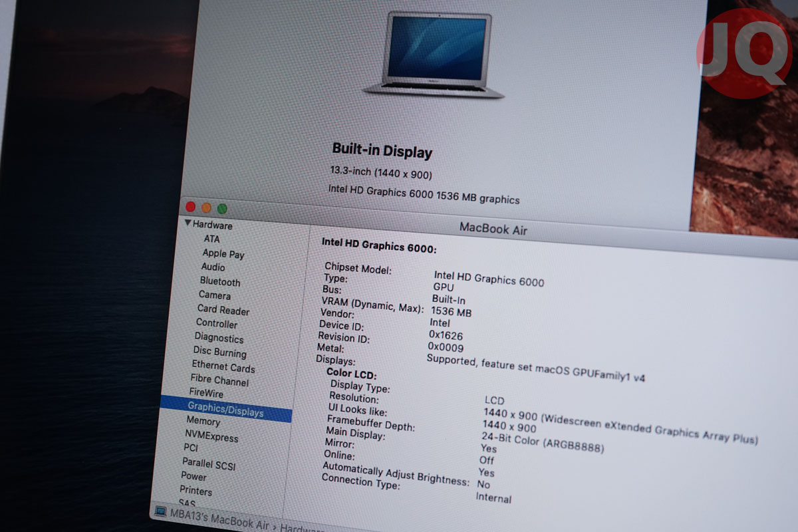Close the MacBook Air System Information window
Screen dimensions: 798x532
191,207
